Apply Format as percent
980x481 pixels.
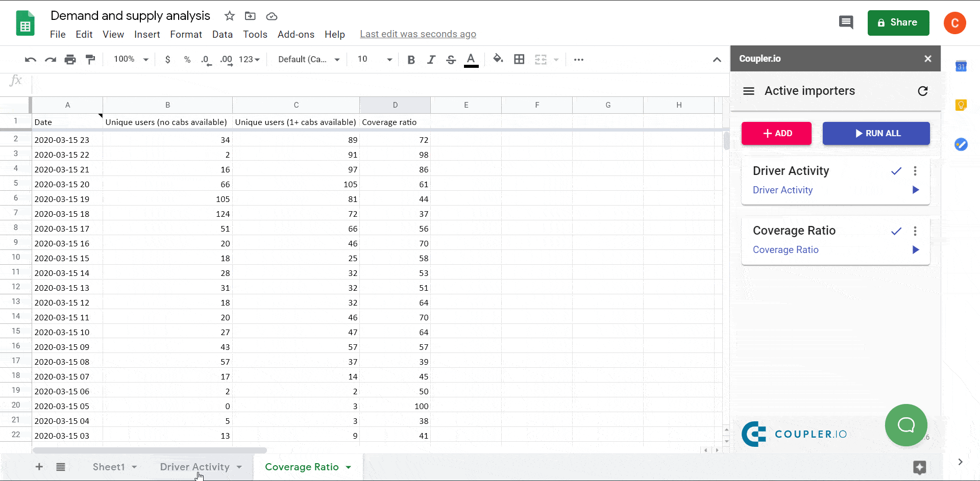click(x=187, y=59)
